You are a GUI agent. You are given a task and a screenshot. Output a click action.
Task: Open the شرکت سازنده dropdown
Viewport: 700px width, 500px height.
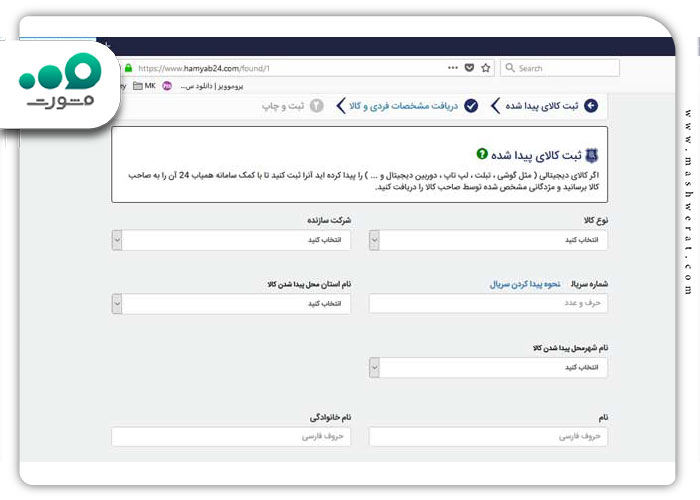[231, 240]
